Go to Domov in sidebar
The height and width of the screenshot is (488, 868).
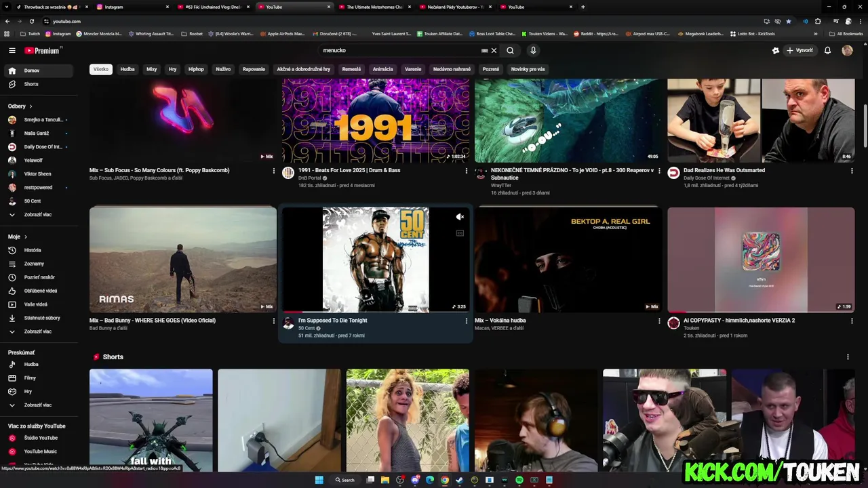[39, 70]
